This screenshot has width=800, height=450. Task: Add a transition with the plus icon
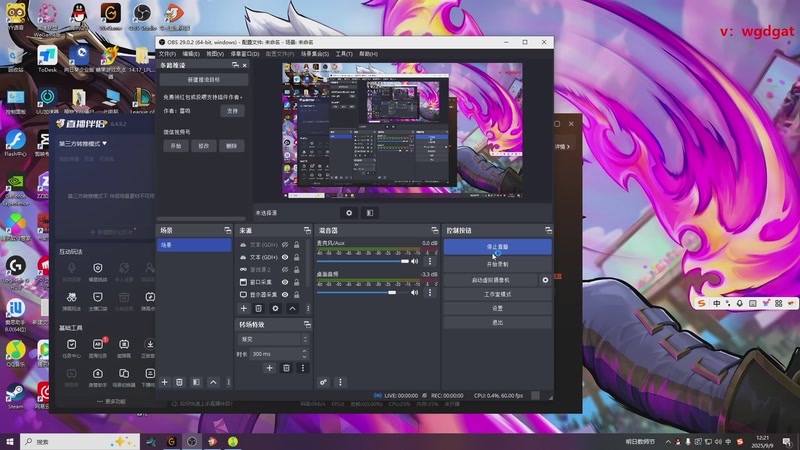pyautogui.click(x=269, y=368)
